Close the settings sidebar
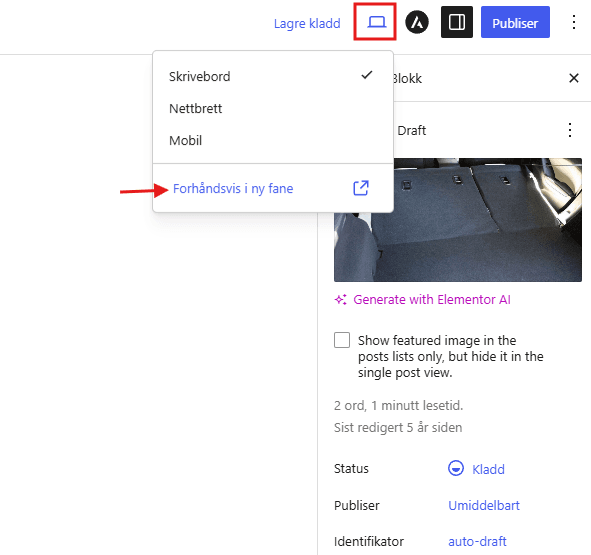Screen dimensions: 591x555 pyautogui.click(x=573, y=78)
